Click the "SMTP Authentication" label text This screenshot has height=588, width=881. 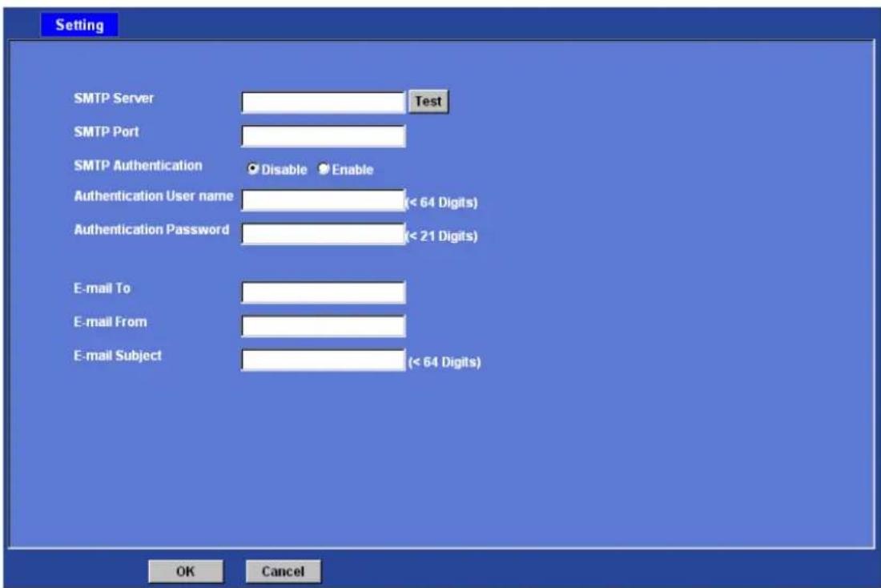(139, 166)
